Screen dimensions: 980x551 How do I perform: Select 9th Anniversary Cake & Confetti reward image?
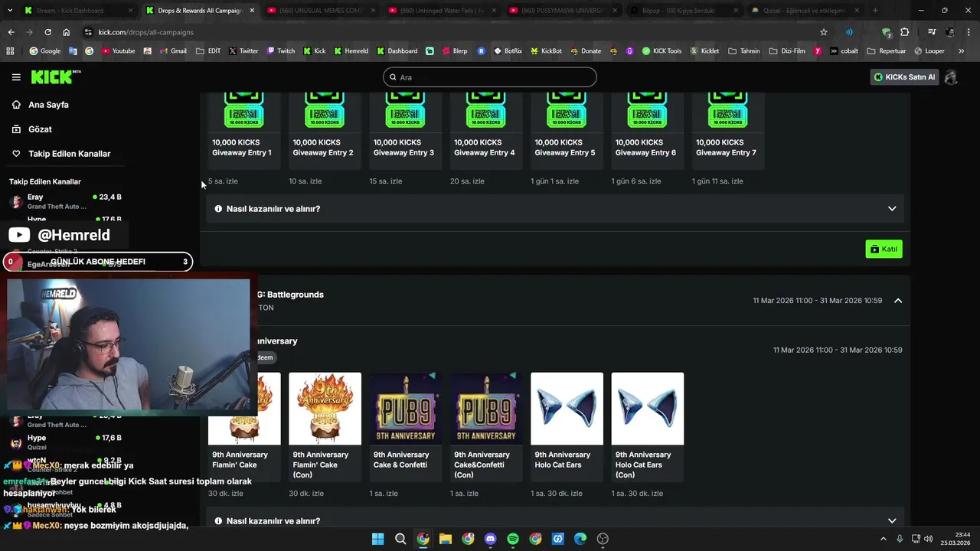coord(406,409)
